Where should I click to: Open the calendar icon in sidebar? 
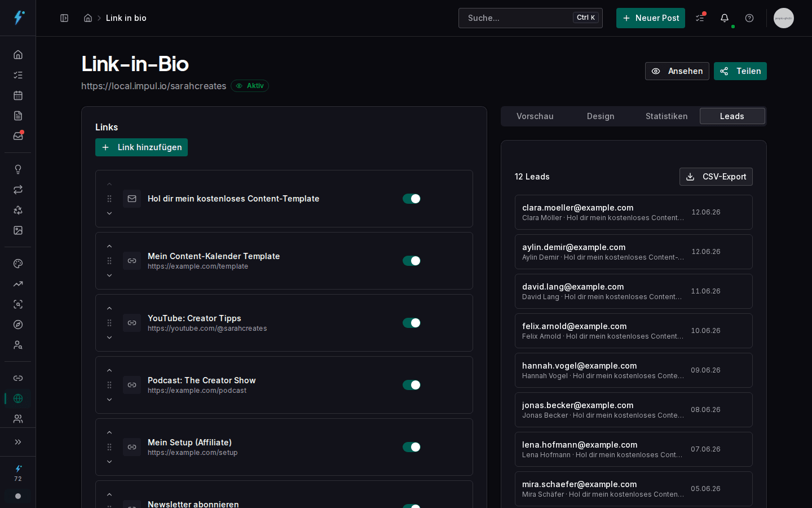[18, 95]
